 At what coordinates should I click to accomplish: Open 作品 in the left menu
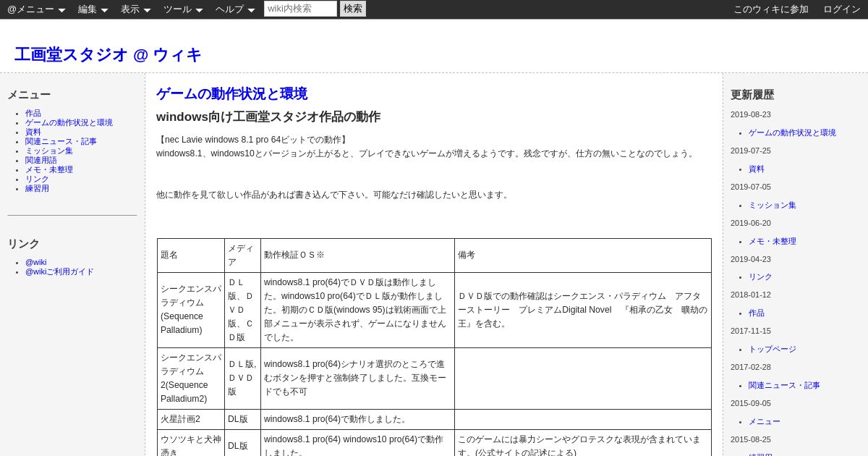pyautogui.click(x=33, y=114)
